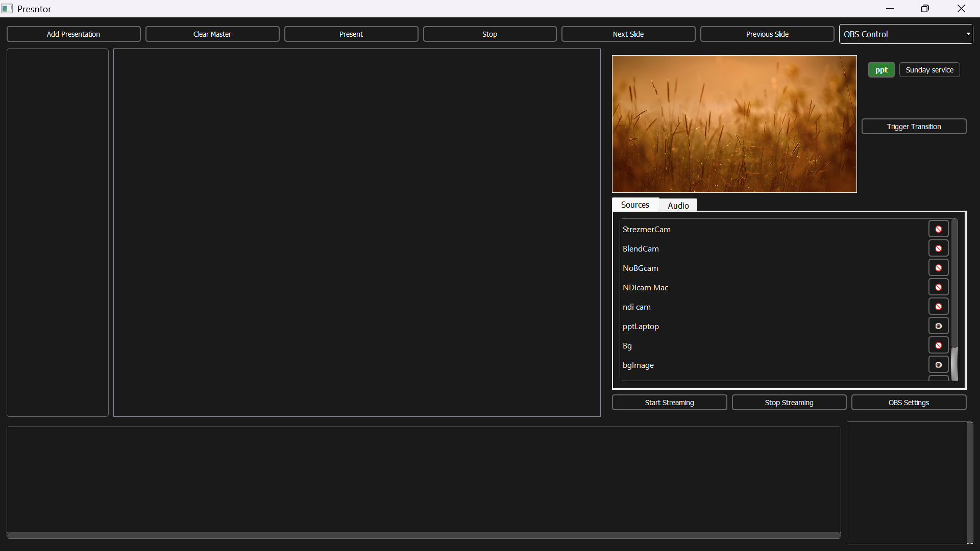The height and width of the screenshot is (551, 980).
Task: Toggle the bgImage source visibility eye
Action: [938, 364]
